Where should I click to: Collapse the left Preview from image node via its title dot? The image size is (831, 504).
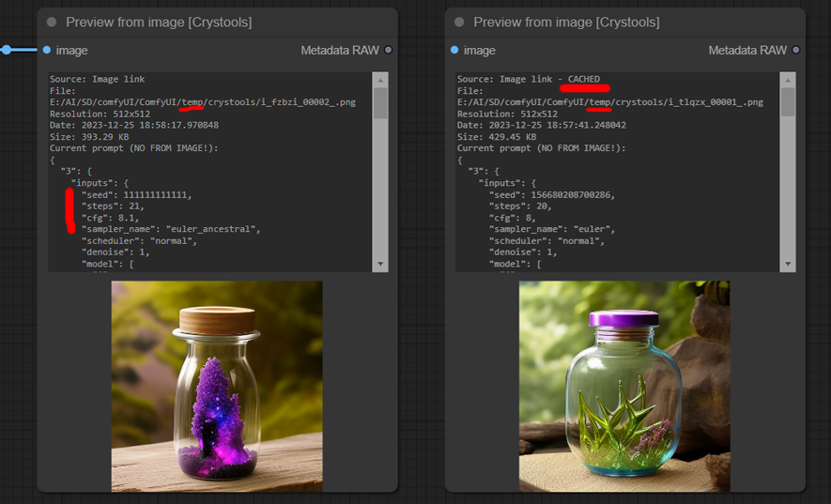click(52, 22)
